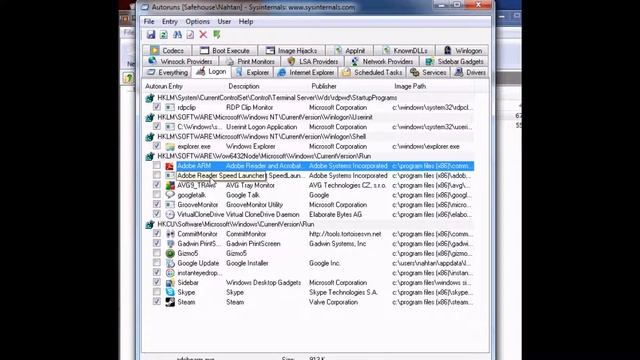Select the 'Valve Corporation' publisher text
This screenshot has width=640, height=360.
(x=333, y=302)
